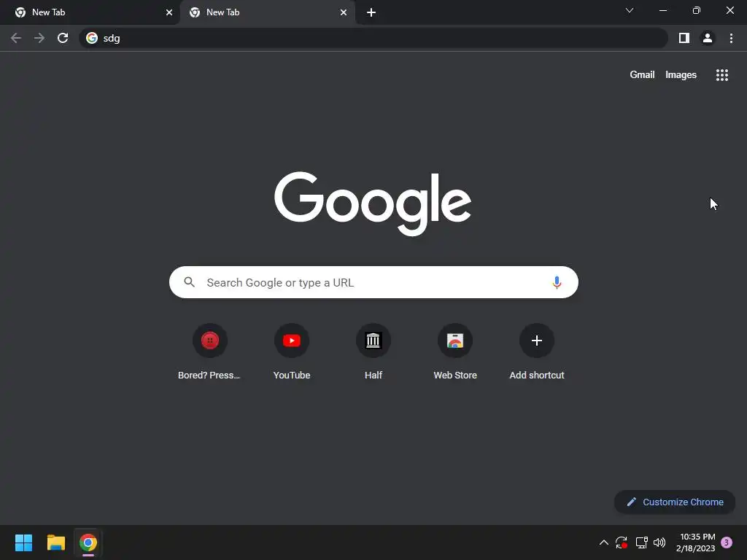Click the address bar containing sdg
Screen dimensions: 747x560
click(373, 38)
